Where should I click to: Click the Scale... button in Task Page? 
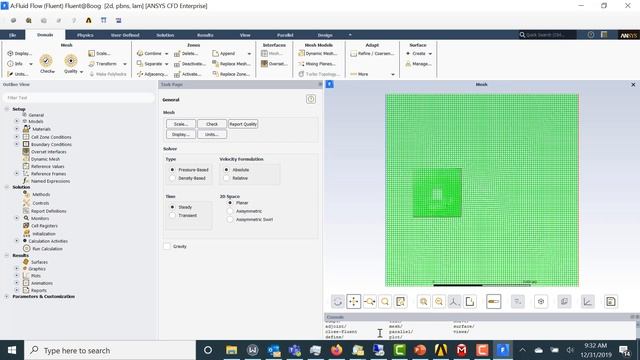click(180, 124)
